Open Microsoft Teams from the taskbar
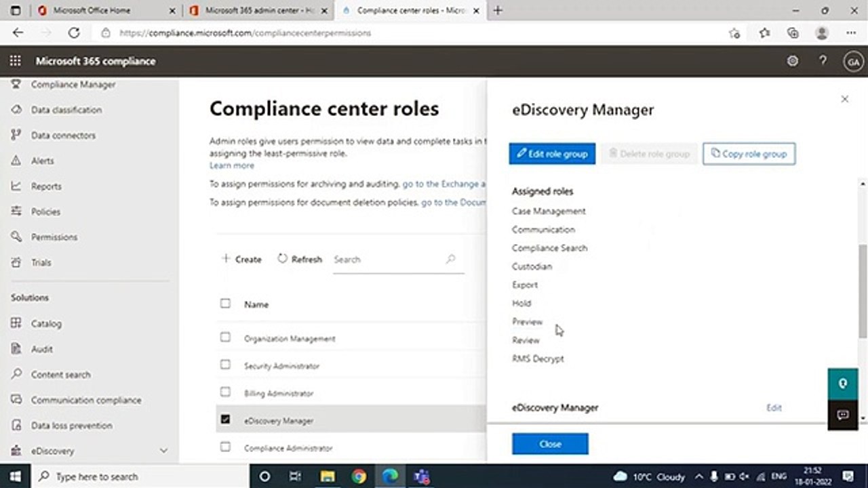This screenshot has height=488, width=868. tap(422, 476)
